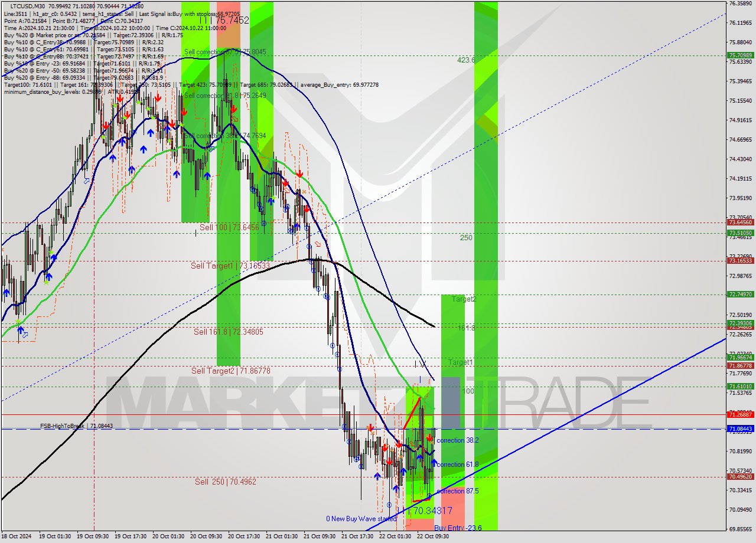Click the 69.85565 price axis label
756x543 pixels.
point(741,529)
